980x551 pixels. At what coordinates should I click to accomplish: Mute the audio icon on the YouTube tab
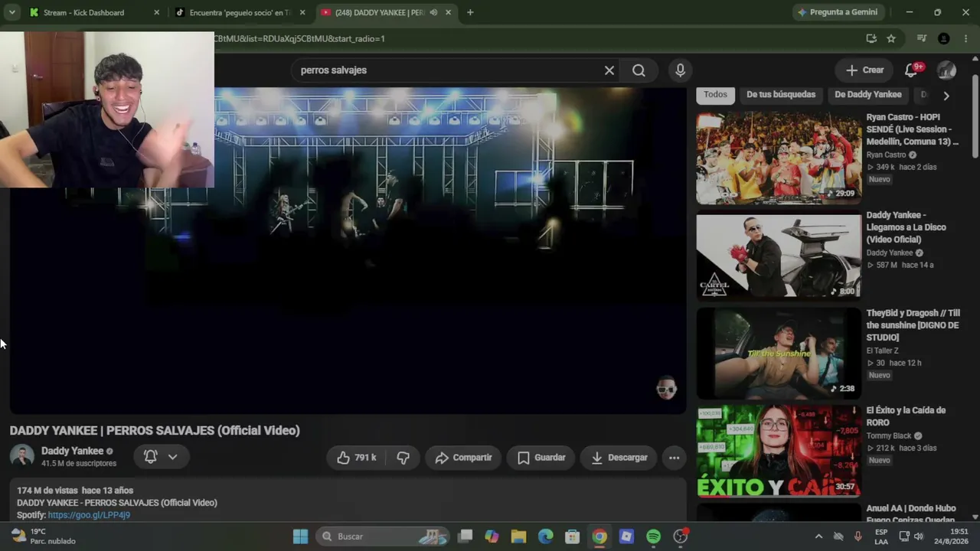tap(433, 12)
